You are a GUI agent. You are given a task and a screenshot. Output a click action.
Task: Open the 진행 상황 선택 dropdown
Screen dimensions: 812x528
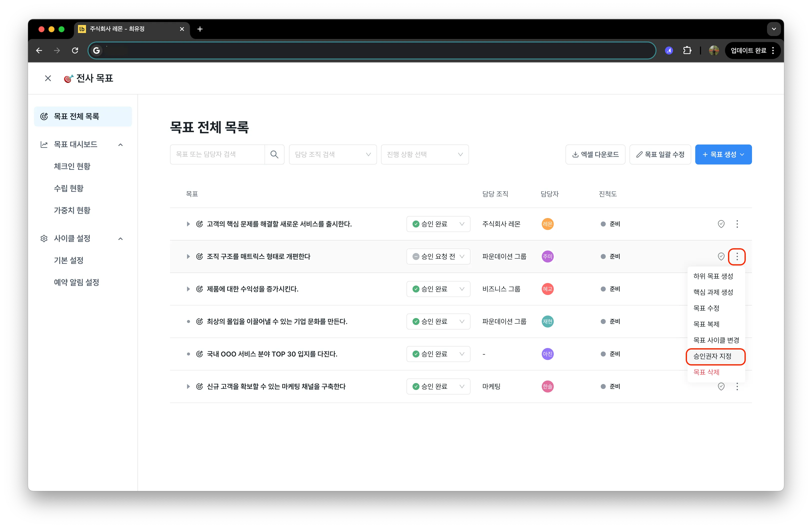425,154
